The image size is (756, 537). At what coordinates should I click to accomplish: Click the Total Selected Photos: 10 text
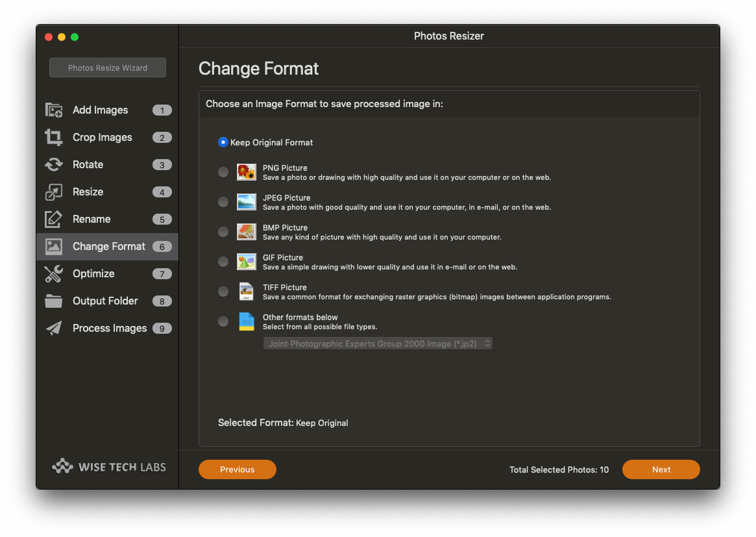coord(559,469)
